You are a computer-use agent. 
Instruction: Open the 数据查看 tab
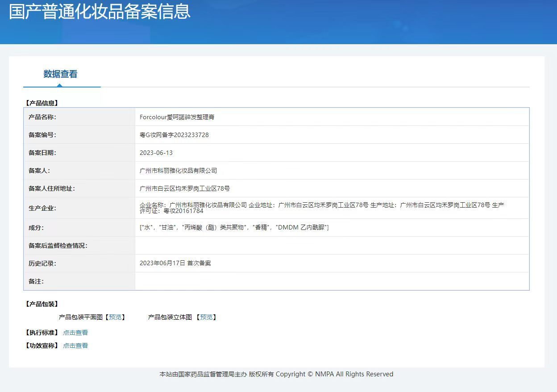(61, 74)
